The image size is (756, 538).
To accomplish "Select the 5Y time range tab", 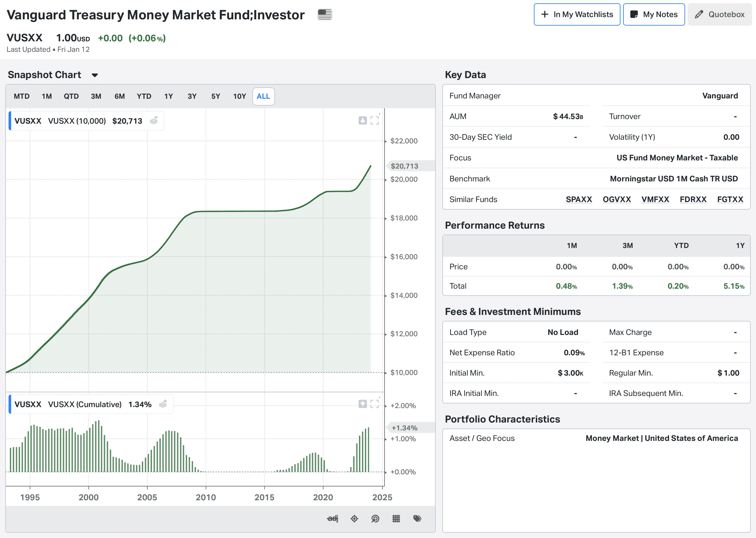I will pos(216,96).
